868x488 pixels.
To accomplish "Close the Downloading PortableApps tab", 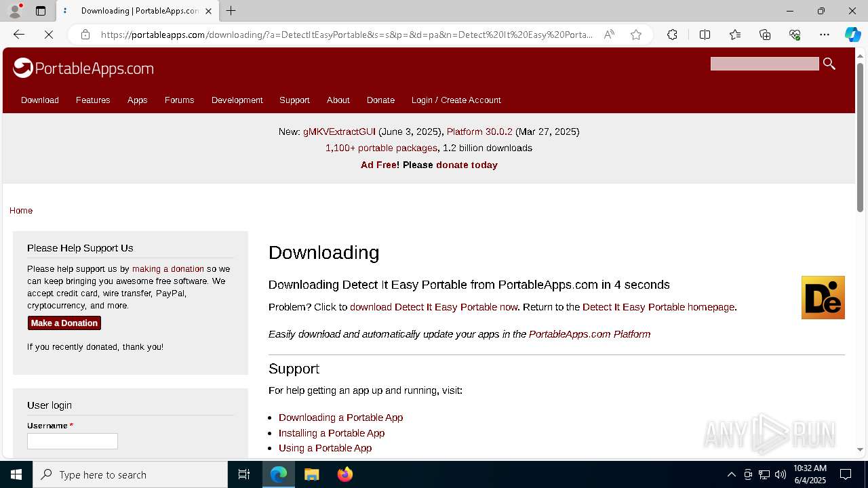I will click(x=209, y=11).
